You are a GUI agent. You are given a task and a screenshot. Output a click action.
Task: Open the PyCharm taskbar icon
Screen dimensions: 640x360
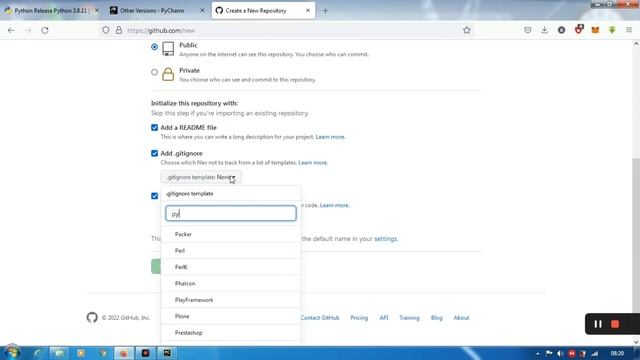[167, 353]
